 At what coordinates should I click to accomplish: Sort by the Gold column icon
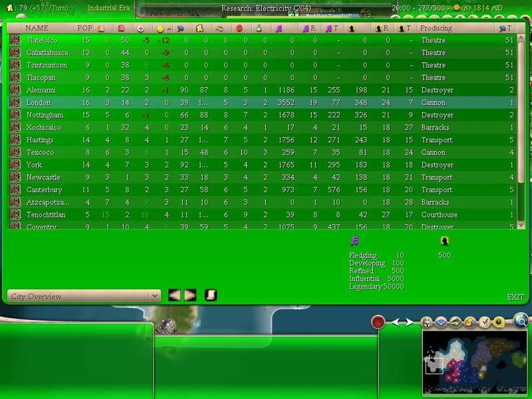(199, 29)
